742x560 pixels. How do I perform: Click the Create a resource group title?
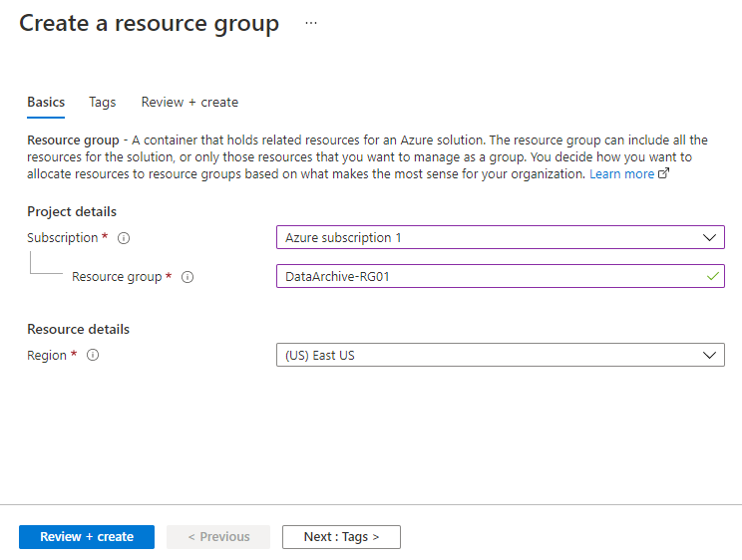coord(149,24)
